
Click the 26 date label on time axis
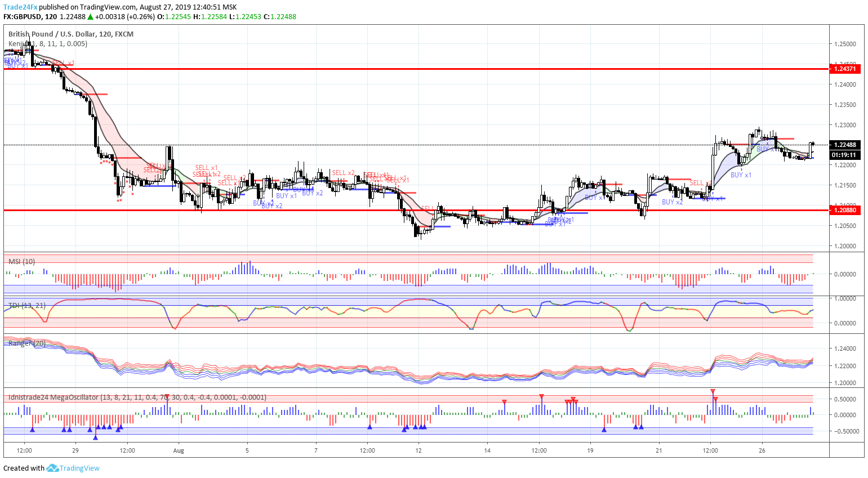[762, 450]
